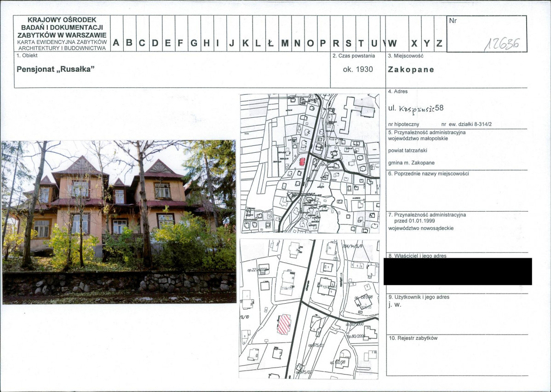
Task: Click the red hatched building on lower map
Action: coord(283,324)
